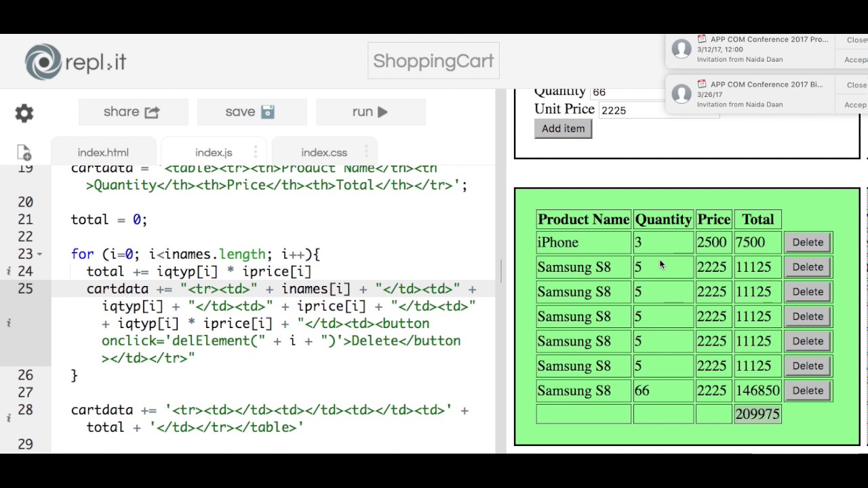Click the 'APP COM Conference 2017 Bi...' notification title

pyautogui.click(x=766, y=85)
